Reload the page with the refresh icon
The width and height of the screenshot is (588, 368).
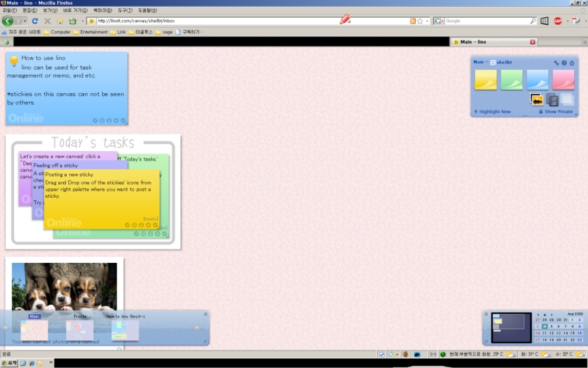[x=35, y=21]
